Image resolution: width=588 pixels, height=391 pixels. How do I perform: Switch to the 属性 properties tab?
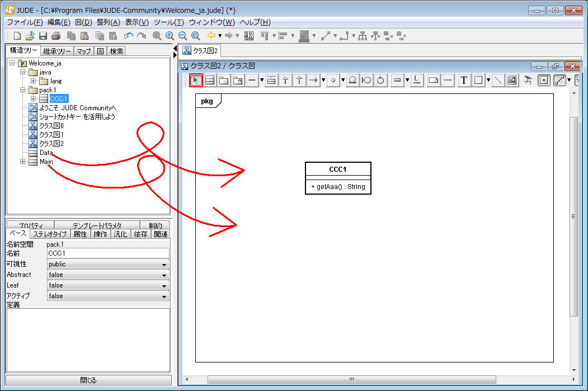[80, 234]
